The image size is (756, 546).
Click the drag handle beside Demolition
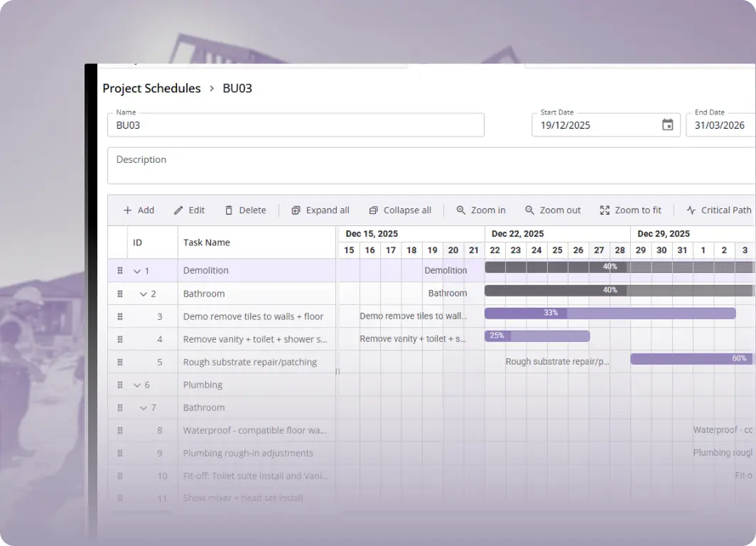click(119, 270)
